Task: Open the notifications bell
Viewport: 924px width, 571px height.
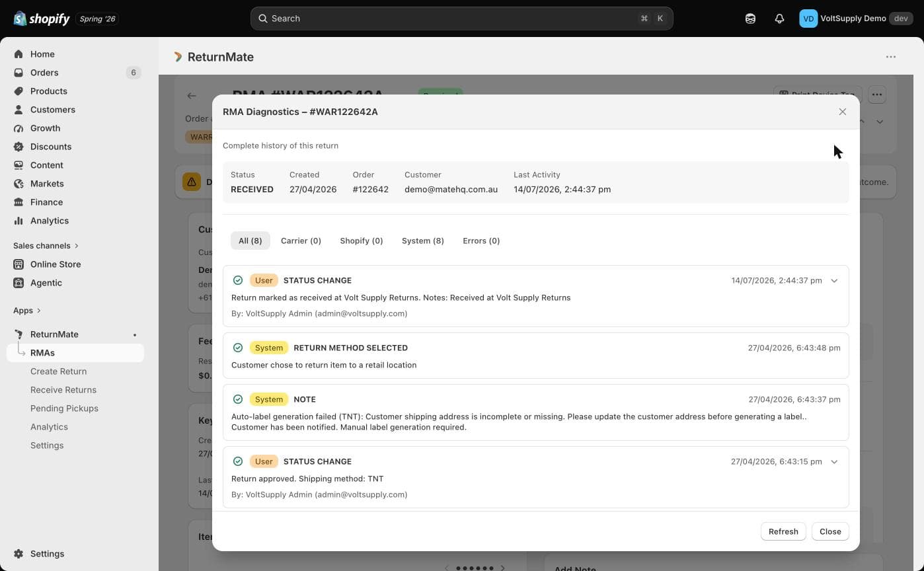Action: (x=779, y=19)
